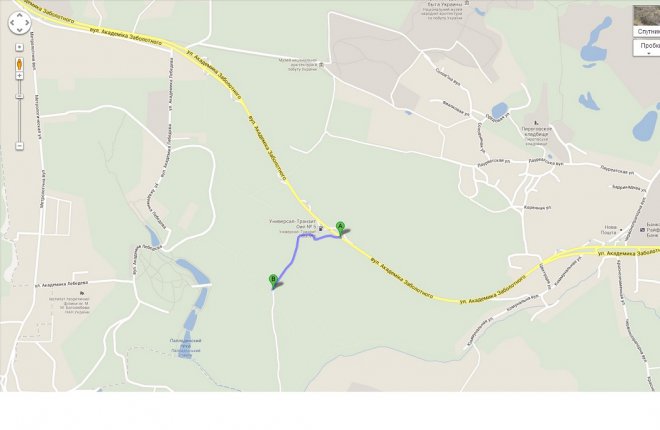The image size is (660, 430).
Task: Click the zoom slider handle
Action: (x=19, y=96)
